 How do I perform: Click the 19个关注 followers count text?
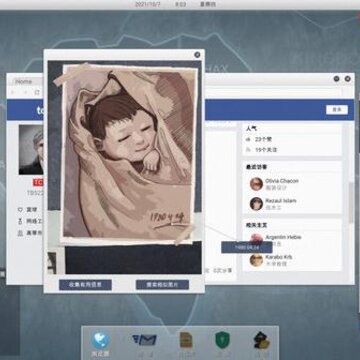[266, 150]
